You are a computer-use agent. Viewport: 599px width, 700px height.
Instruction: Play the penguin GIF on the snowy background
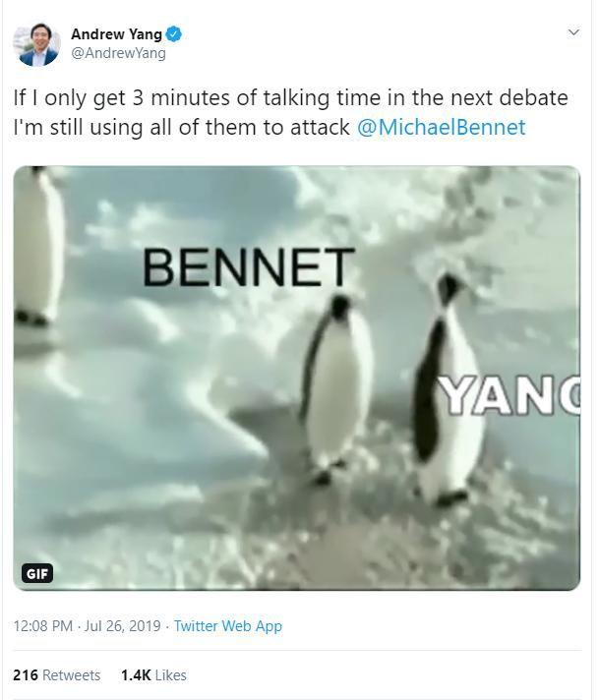tap(297, 379)
